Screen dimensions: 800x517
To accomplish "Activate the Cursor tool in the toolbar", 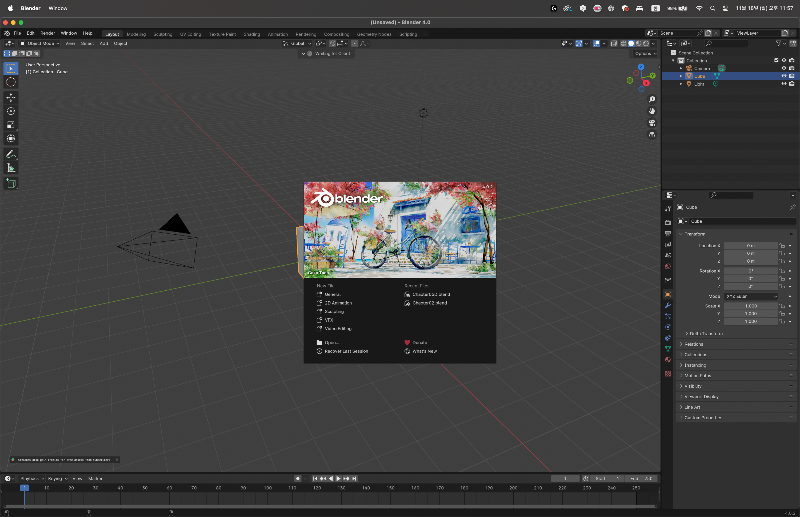I will tap(11, 82).
